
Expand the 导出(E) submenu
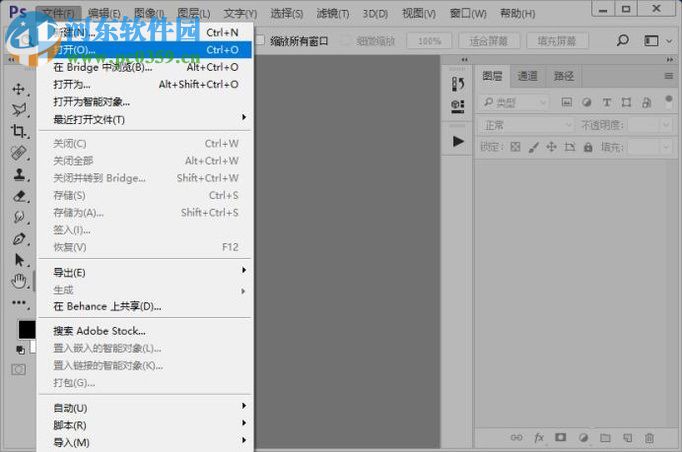244,270
